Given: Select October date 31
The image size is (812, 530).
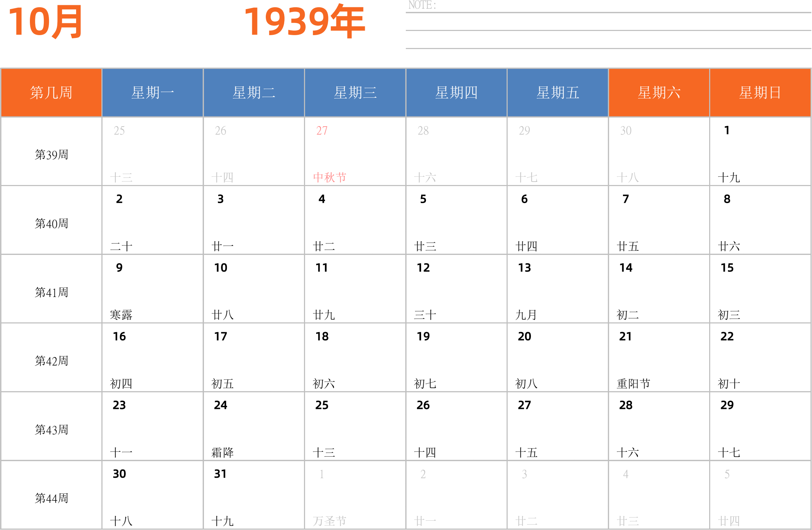Looking at the screenshot, I should pyautogui.click(x=221, y=474).
